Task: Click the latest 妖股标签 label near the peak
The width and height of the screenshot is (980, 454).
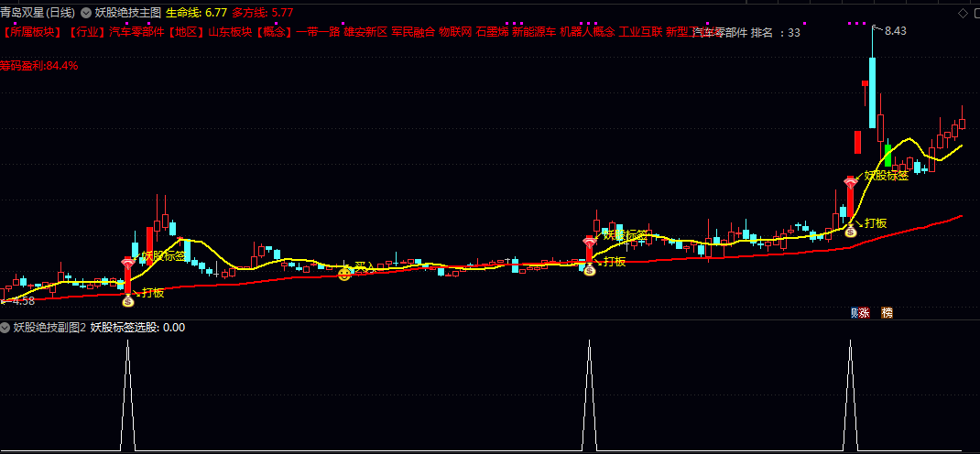Action: pyautogui.click(x=887, y=176)
